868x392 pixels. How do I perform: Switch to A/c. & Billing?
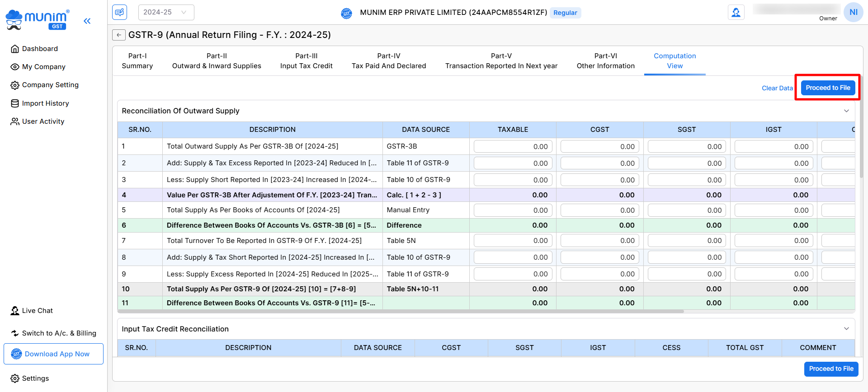pos(53,333)
